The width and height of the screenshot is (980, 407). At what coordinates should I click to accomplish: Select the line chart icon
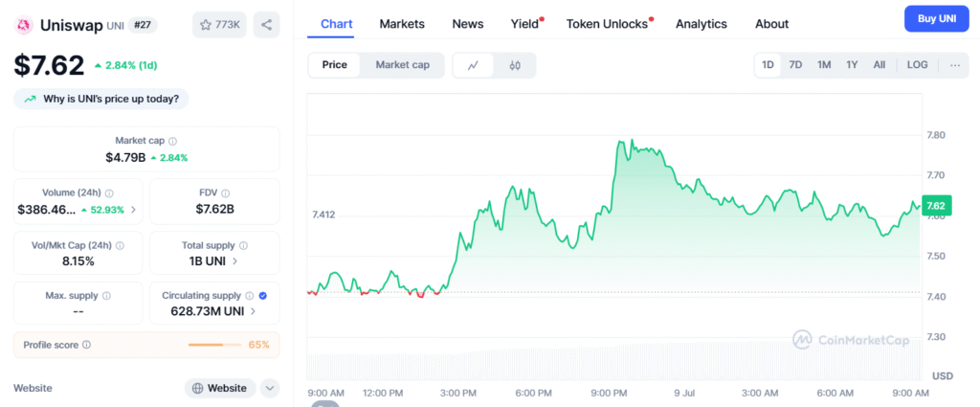point(473,65)
